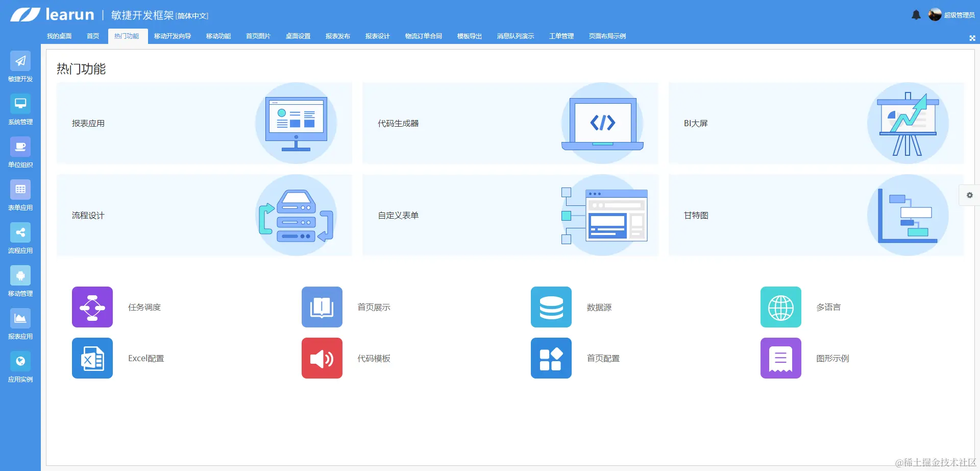The image size is (980, 471).
Task: Open the 敏捷开发 sidebar icon
Action: pos(20,61)
